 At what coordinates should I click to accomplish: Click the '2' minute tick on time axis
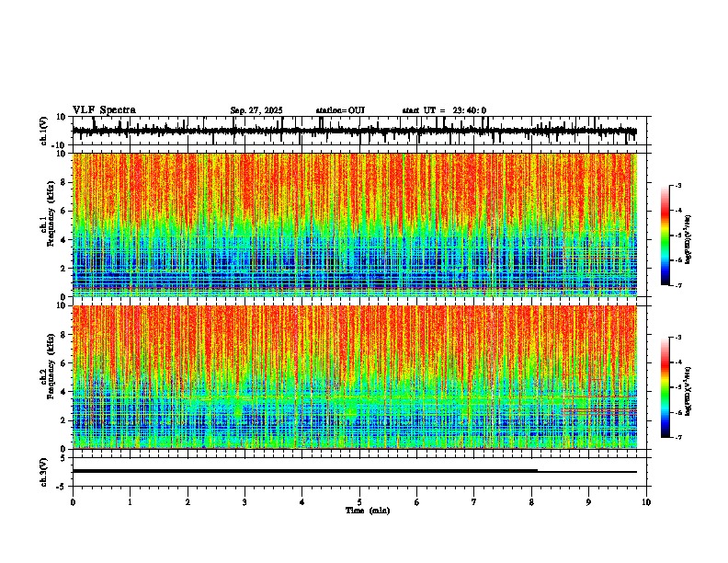coord(188,502)
